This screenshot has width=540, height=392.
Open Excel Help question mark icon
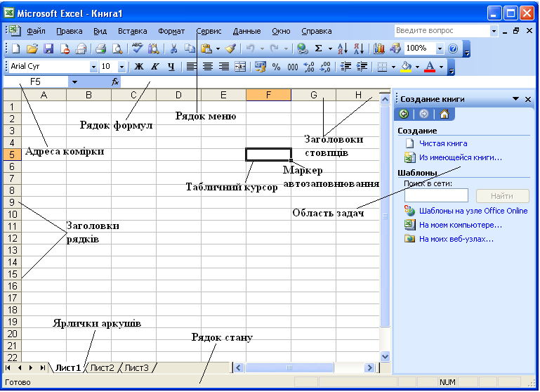453,48
